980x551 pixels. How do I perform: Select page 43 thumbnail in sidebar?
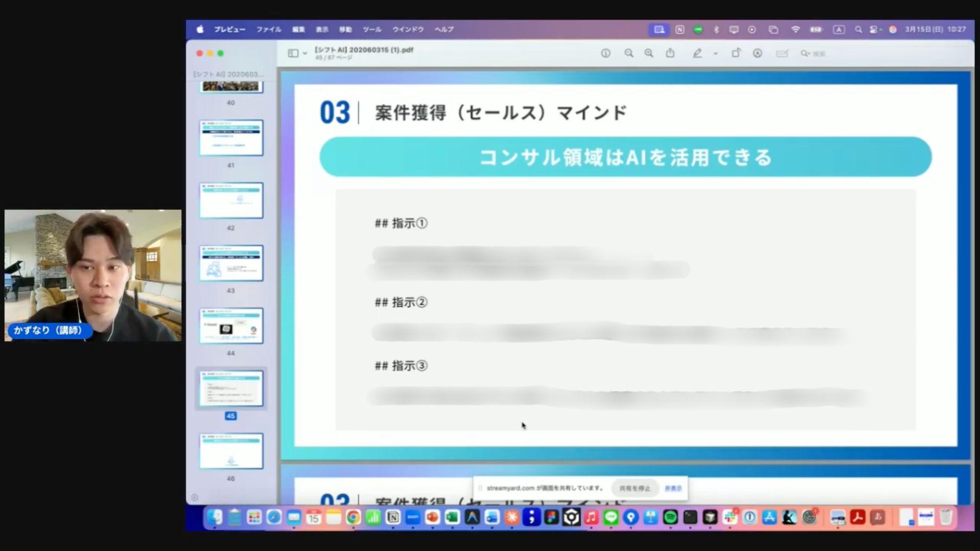(x=231, y=263)
